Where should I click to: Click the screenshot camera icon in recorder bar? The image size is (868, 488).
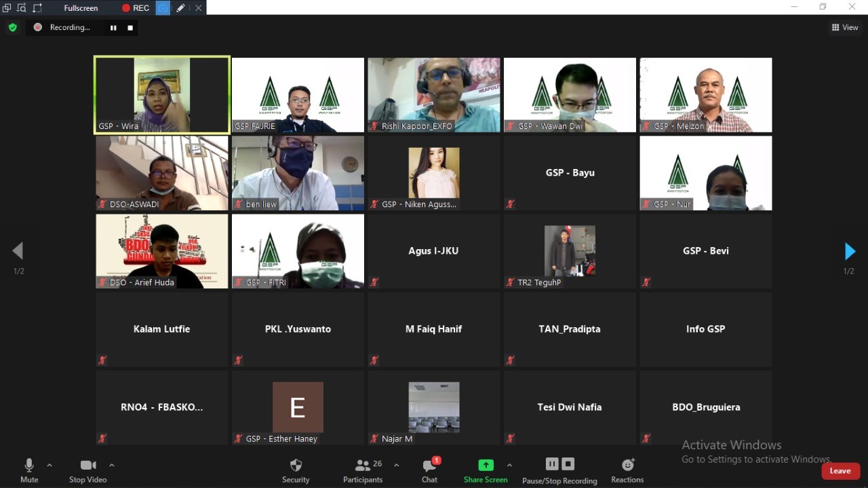coord(163,8)
